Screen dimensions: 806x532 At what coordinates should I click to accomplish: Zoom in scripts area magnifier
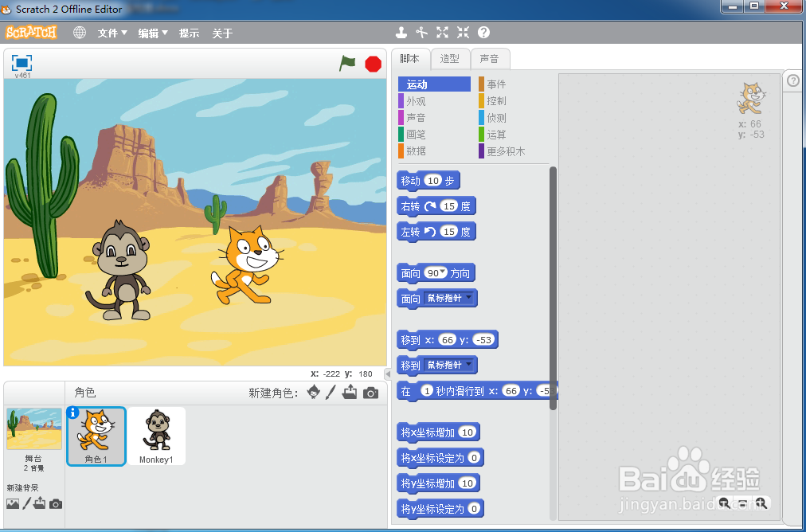pos(761,503)
